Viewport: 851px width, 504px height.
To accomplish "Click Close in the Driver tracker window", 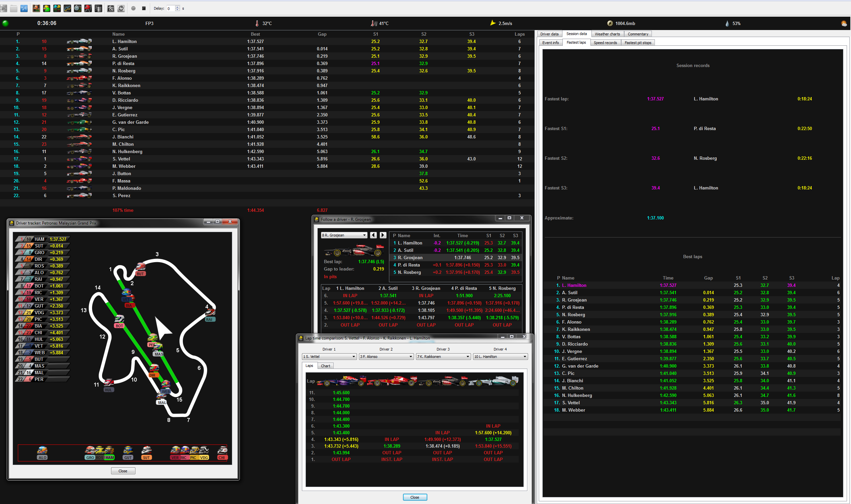I will coord(123,471).
